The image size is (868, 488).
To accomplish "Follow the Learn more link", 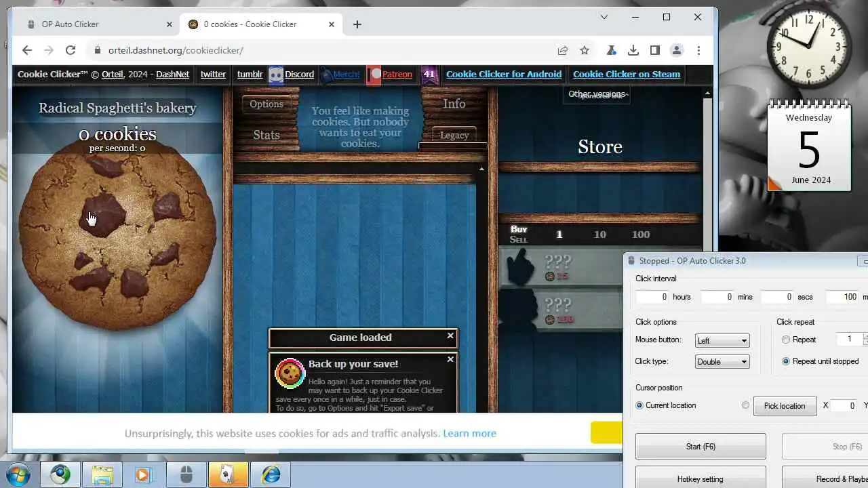I will pyautogui.click(x=469, y=433).
